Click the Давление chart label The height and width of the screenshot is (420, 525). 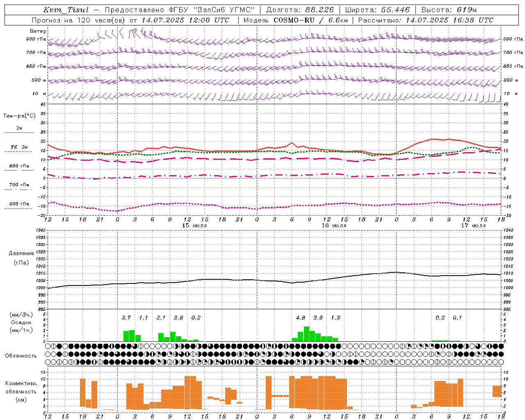(21, 253)
